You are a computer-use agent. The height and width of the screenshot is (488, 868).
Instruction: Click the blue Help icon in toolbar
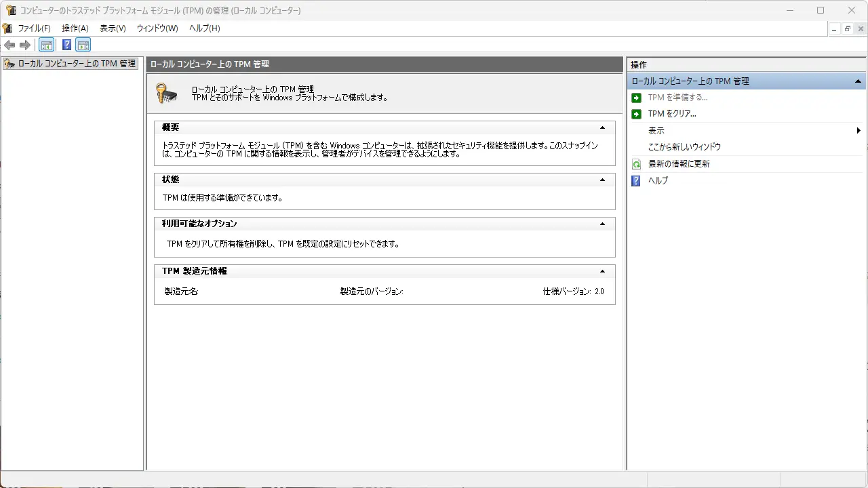66,45
